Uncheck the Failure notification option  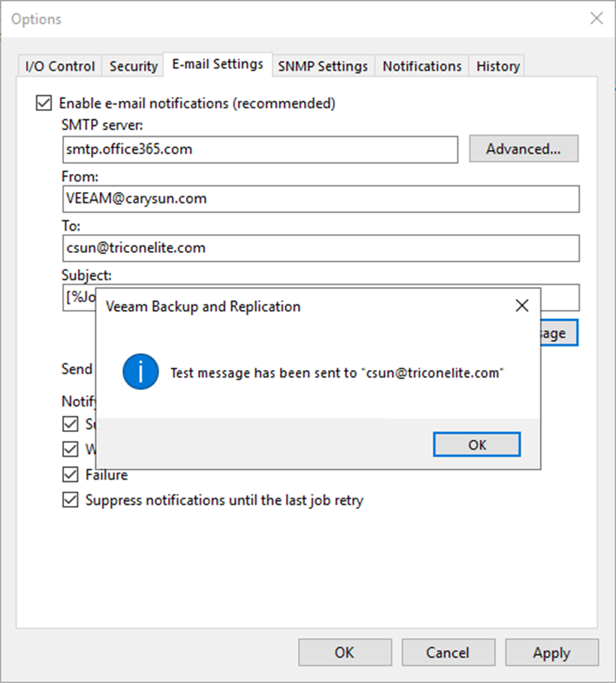(x=70, y=475)
